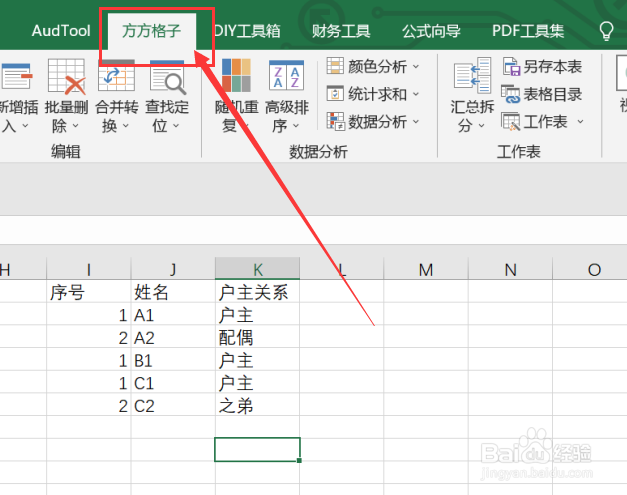This screenshot has width=627, height=495.
Task: Click the 另存本表 button label
Action: tap(553, 67)
